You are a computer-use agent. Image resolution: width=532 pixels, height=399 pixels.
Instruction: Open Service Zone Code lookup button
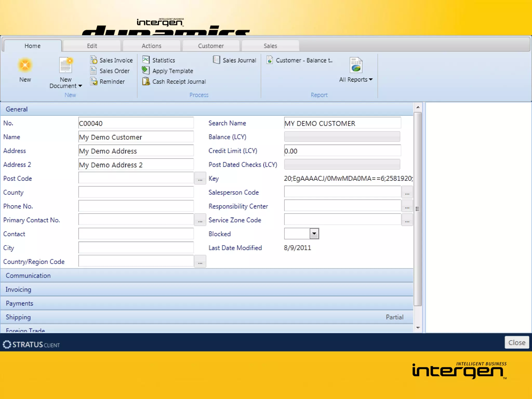coord(407,220)
